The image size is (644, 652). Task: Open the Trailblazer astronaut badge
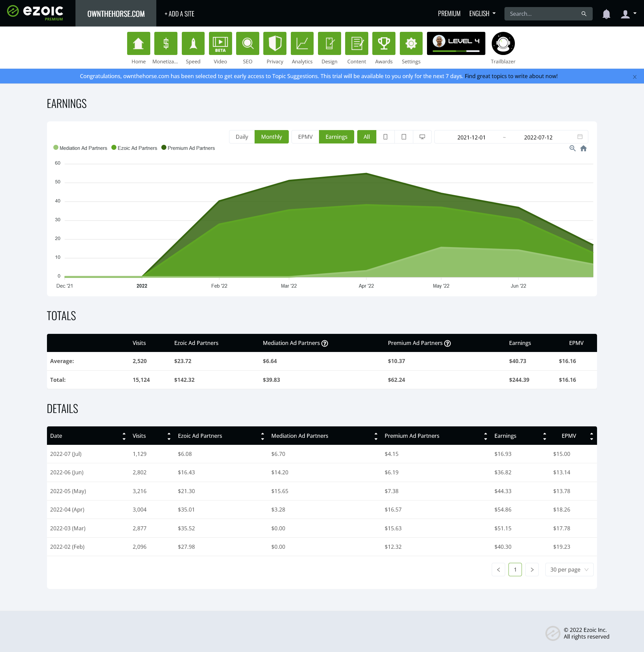tap(503, 43)
